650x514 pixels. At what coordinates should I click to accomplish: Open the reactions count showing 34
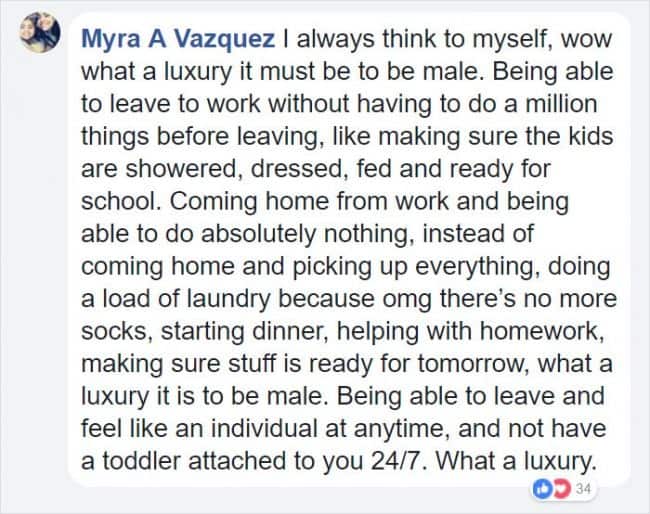pos(583,489)
